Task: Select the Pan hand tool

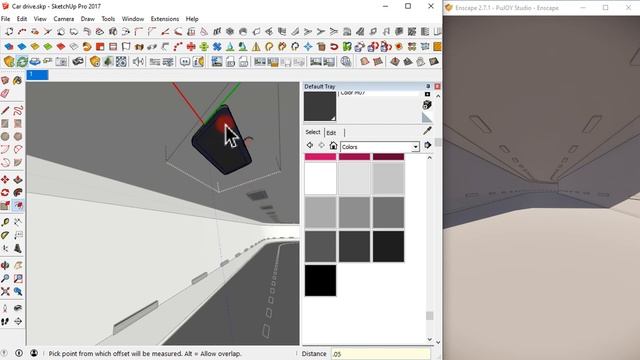Action: 18,266
